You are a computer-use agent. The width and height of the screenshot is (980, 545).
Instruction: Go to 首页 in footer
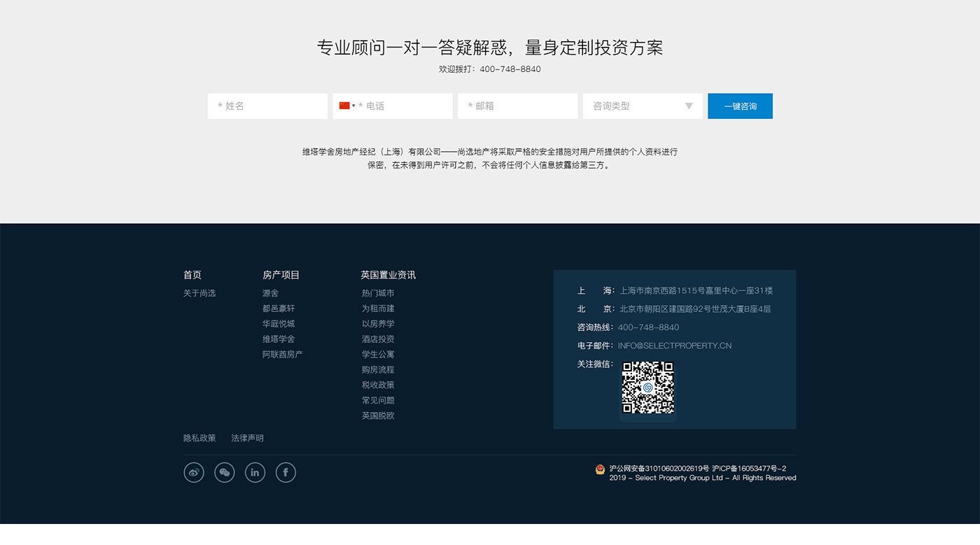click(192, 275)
